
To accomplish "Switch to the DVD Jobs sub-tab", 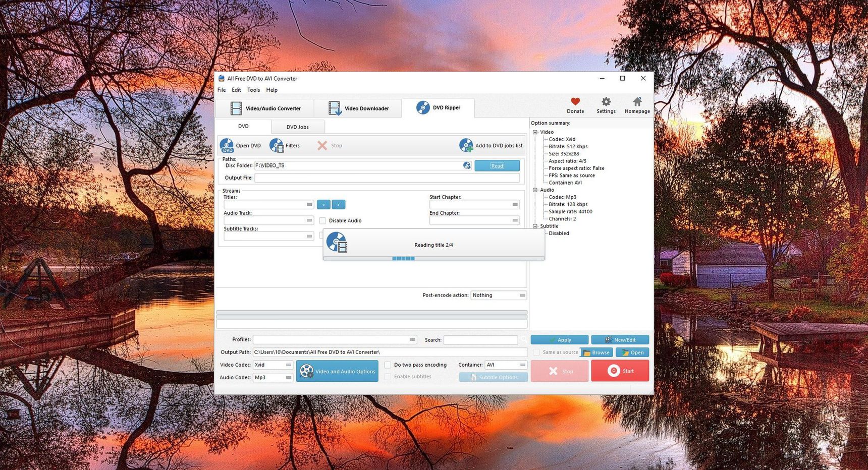I will (298, 127).
